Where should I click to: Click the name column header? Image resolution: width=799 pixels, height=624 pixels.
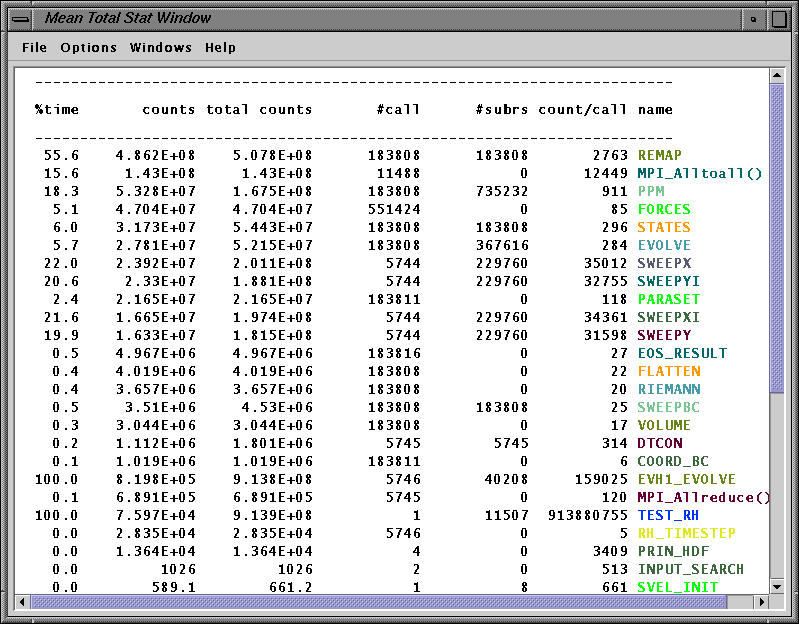(x=655, y=110)
